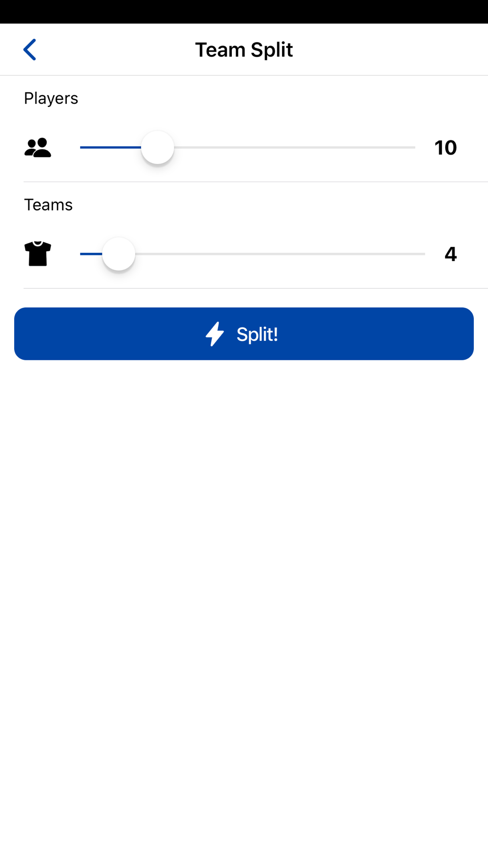Screen dimensions: 488x868
Task: Click the blue filled Players slider segment
Action: click(x=111, y=147)
